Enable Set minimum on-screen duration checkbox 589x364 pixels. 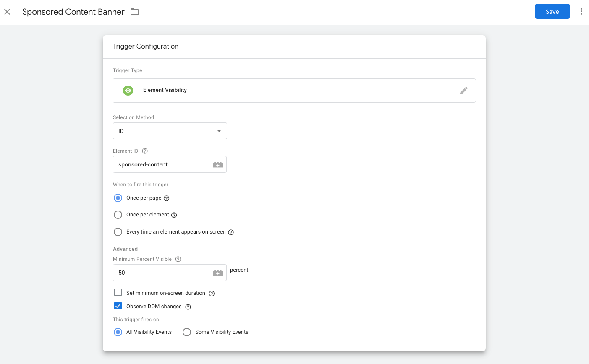pyautogui.click(x=118, y=293)
